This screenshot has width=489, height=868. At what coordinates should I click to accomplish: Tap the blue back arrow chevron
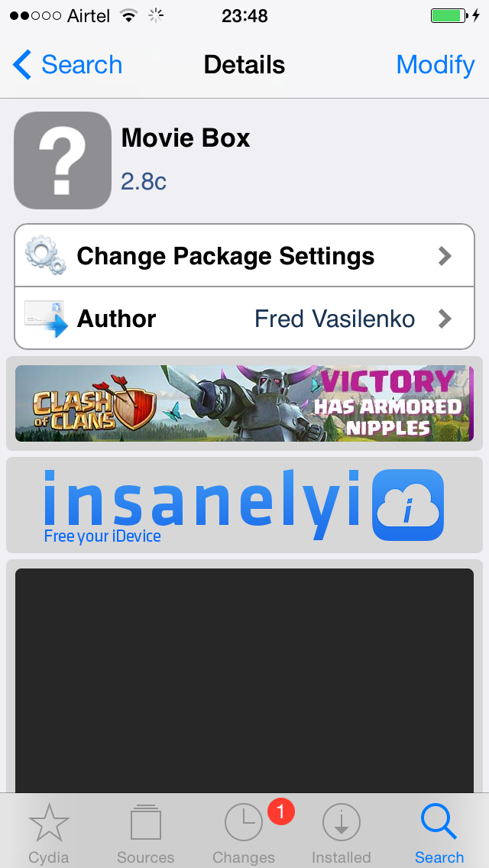point(21,65)
